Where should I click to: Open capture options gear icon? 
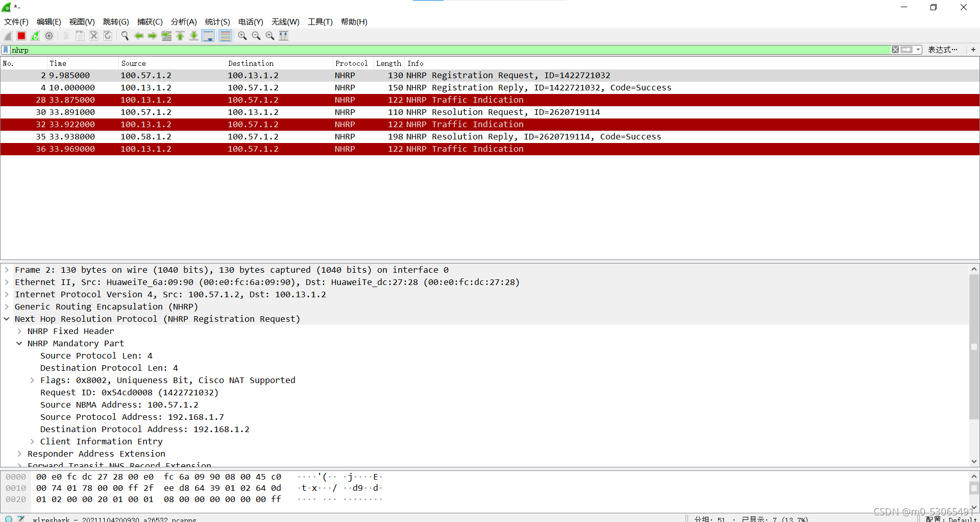tap(49, 36)
